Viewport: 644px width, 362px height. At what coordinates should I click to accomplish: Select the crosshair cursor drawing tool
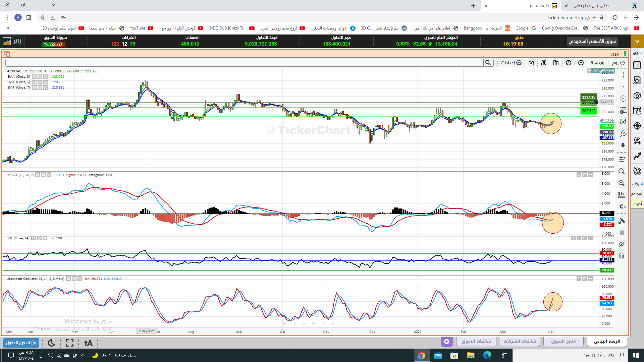[x=623, y=75]
